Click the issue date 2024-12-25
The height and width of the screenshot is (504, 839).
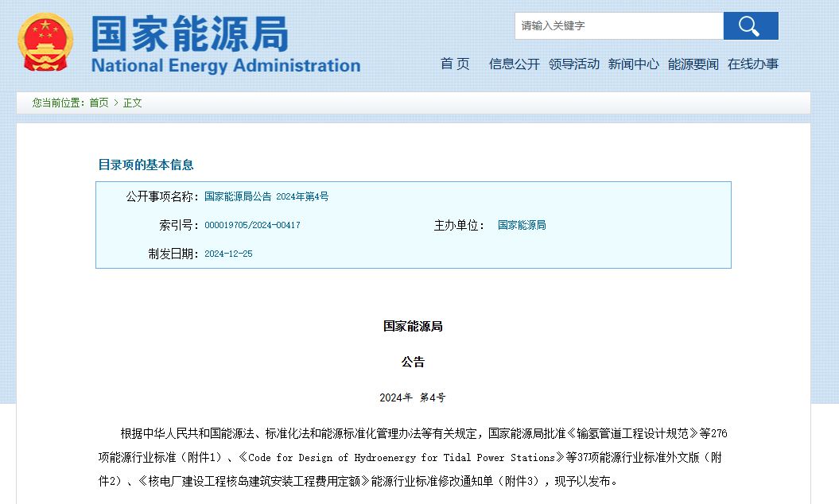tap(228, 254)
